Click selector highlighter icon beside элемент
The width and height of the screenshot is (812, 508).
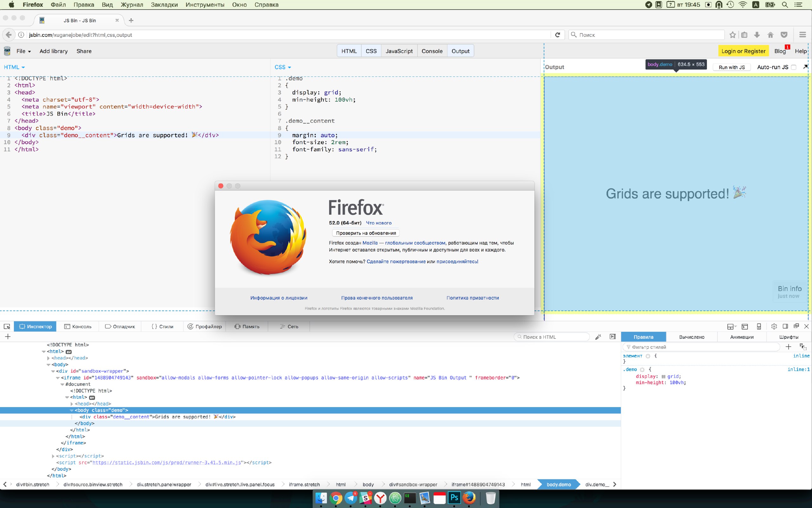coord(648,356)
